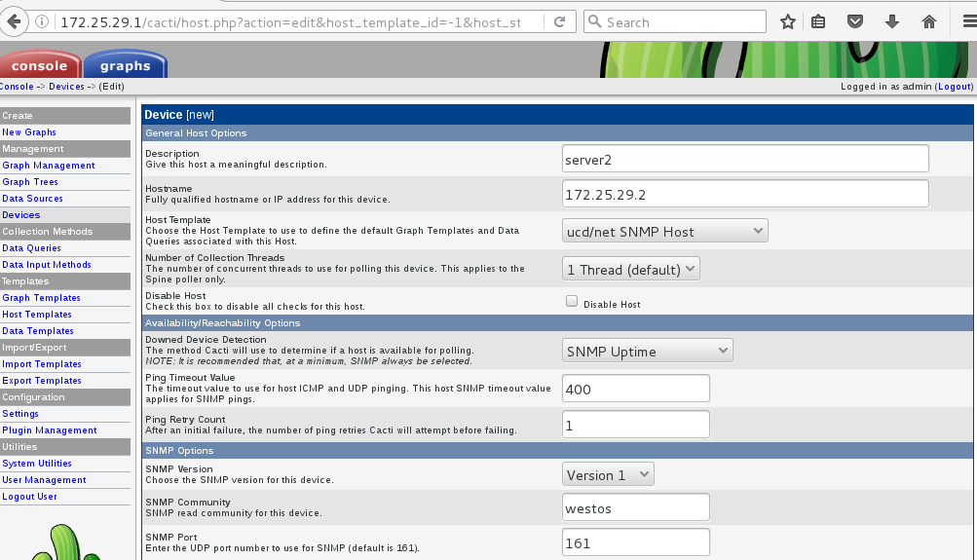Go to the browser home icon
The height and width of the screenshot is (560, 977).
(928, 21)
